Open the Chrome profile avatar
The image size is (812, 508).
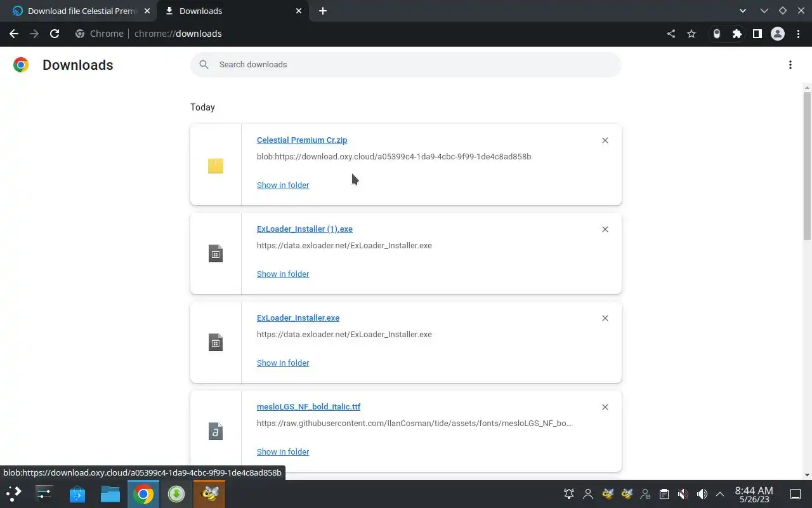[x=778, y=34]
